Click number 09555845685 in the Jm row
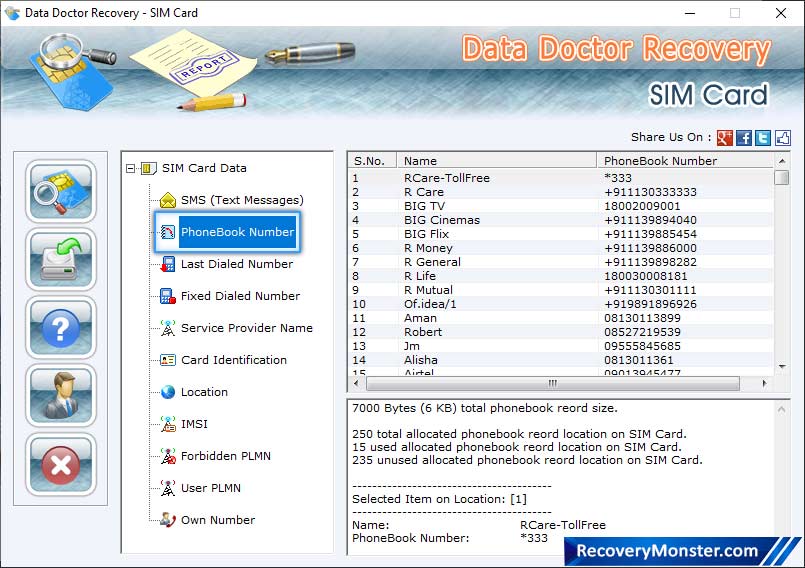Viewport: 805px width, 568px height. [x=642, y=346]
